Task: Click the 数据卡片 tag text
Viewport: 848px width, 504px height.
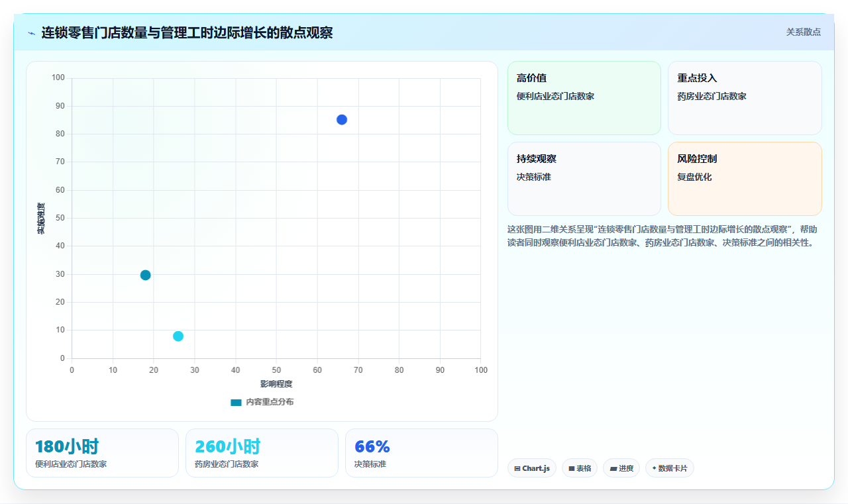Action: [672, 468]
